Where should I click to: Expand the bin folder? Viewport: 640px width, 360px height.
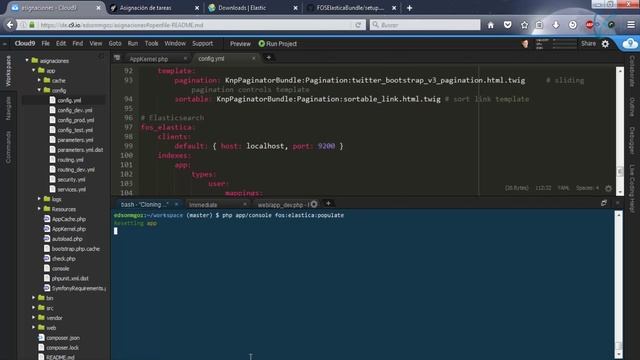point(33,298)
